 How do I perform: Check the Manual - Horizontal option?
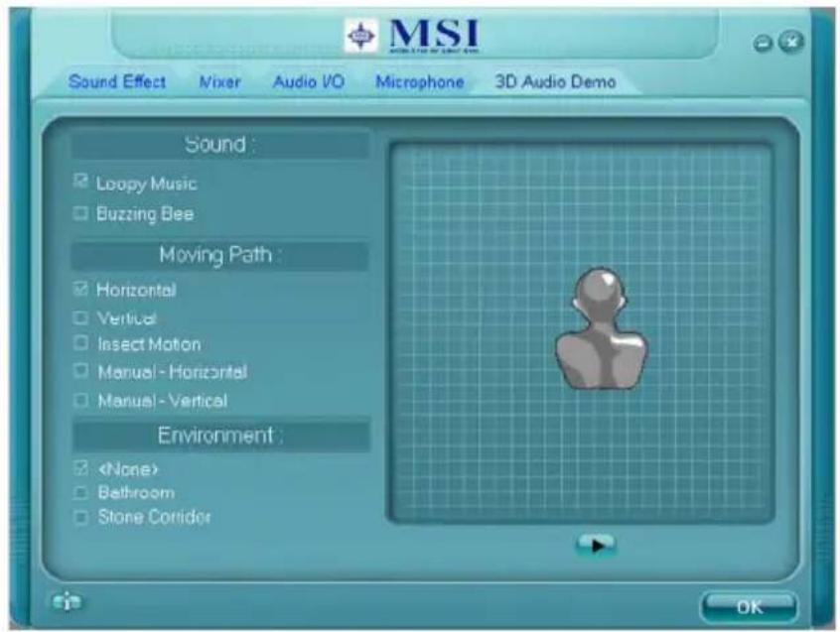tap(80, 370)
